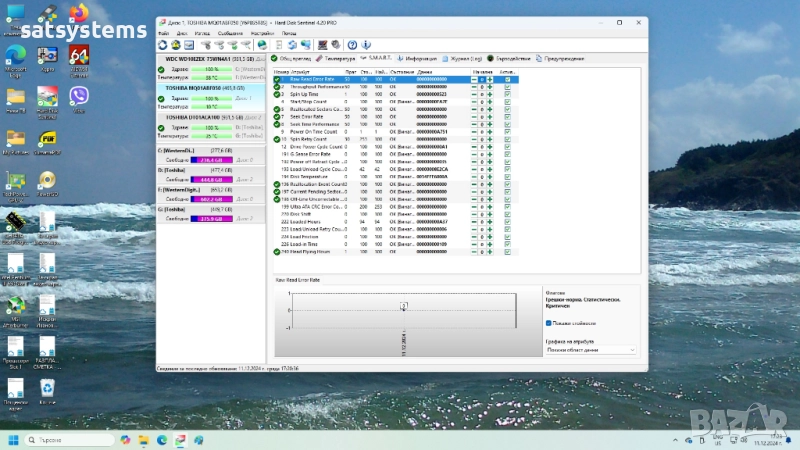Open the Recycle Bin desktop icon
The image size is (800, 450).
coord(47,389)
